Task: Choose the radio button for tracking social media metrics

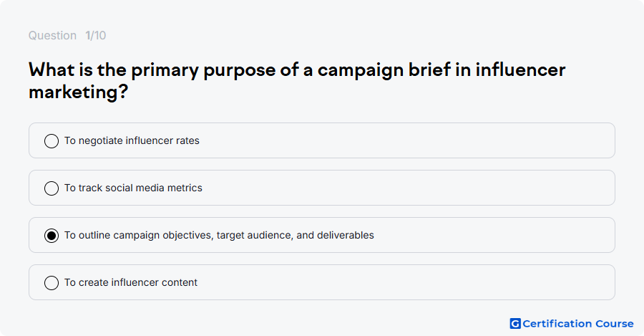Action: 52,188
